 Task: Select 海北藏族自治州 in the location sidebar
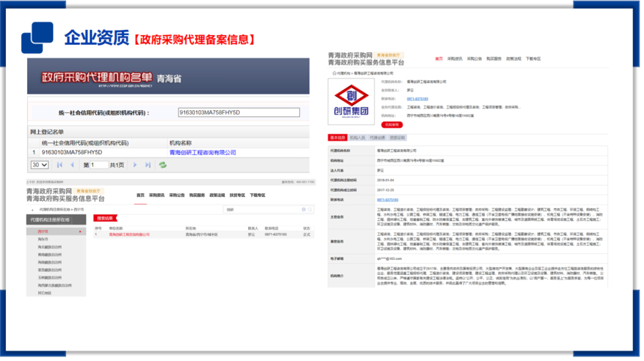coord(49,247)
